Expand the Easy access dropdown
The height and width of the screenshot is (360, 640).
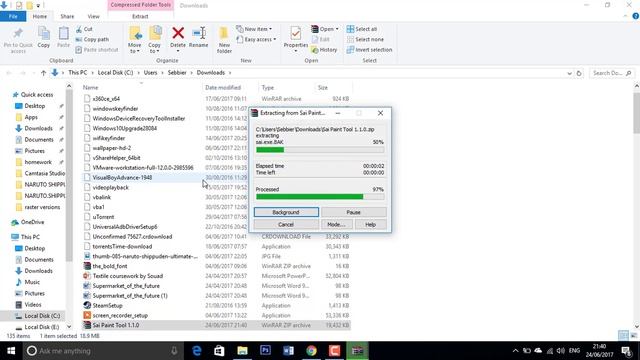(275, 40)
